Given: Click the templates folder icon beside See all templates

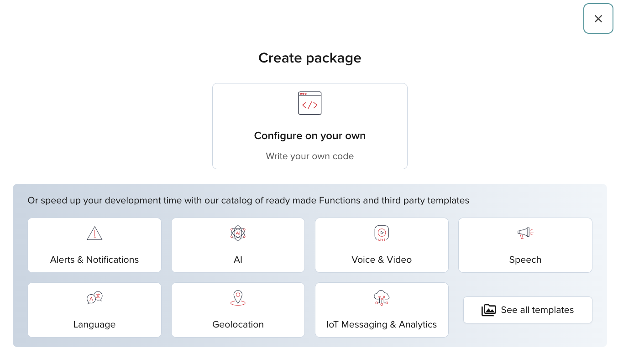Looking at the screenshot, I should point(488,310).
